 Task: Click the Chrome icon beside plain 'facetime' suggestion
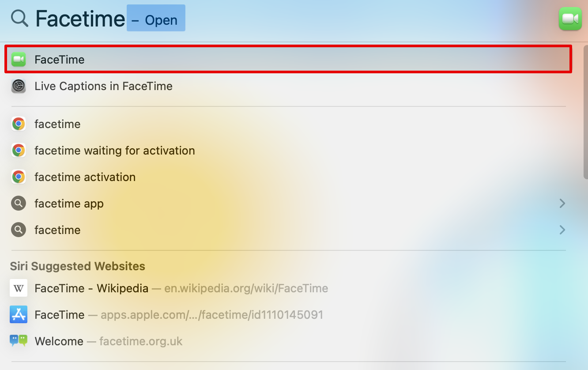[x=19, y=124]
